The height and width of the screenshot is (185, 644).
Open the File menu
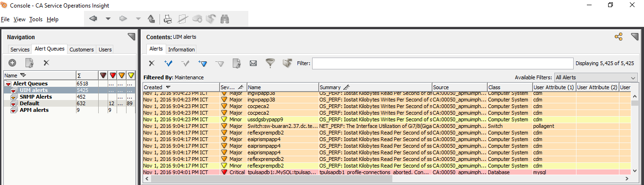click(x=5, y=19)
